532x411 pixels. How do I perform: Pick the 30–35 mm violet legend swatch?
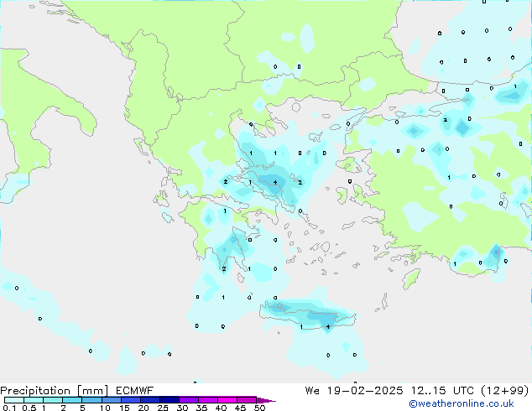(x=188, y=400)
